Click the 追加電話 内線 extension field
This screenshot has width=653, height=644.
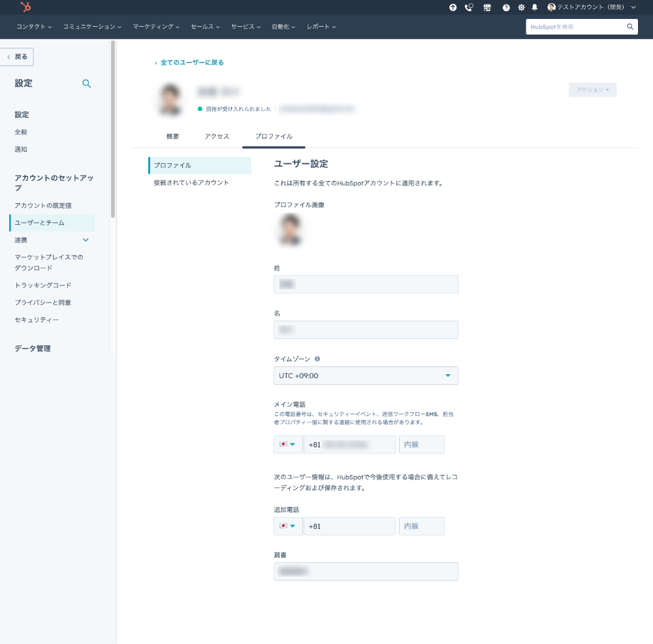pyautogui.click(x=421, y=526)
